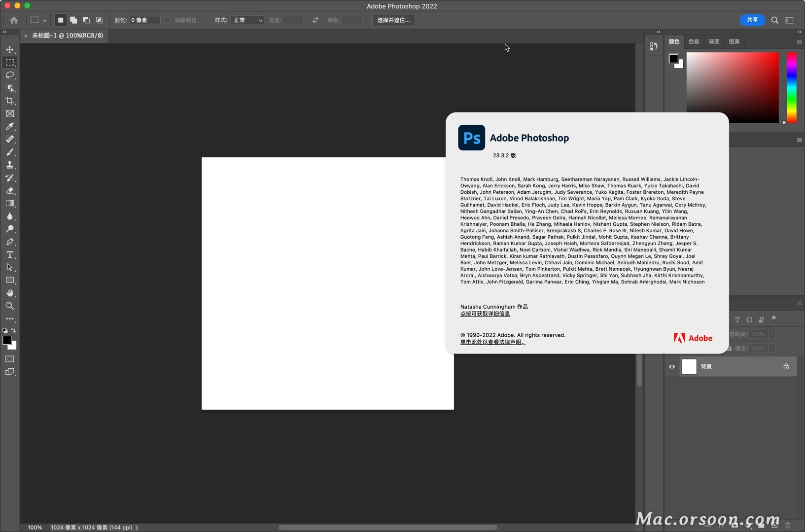Select the Dodge tool

10,229
